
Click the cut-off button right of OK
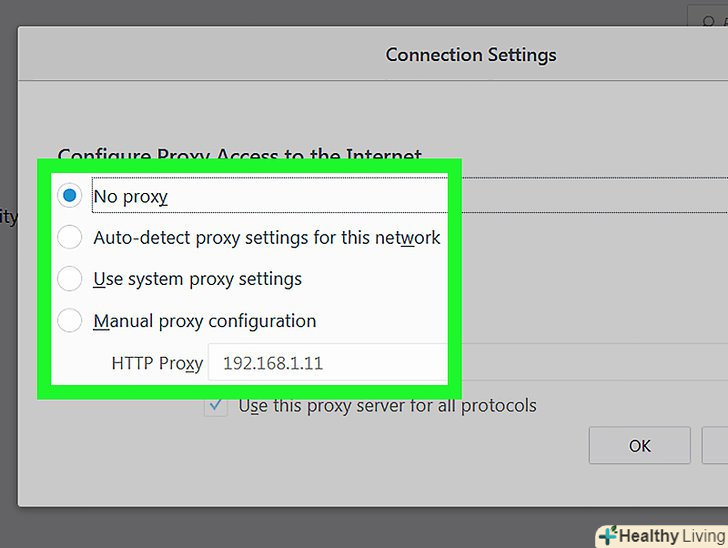click(x=716, y=446)
